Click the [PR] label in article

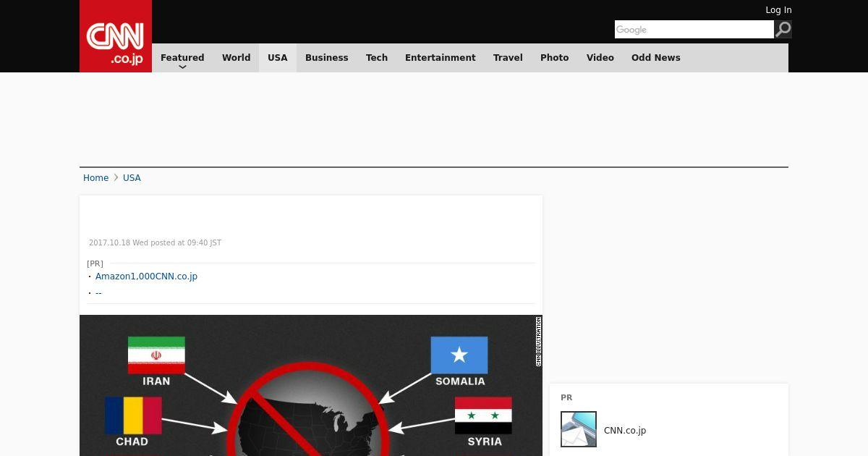point(95,263)
